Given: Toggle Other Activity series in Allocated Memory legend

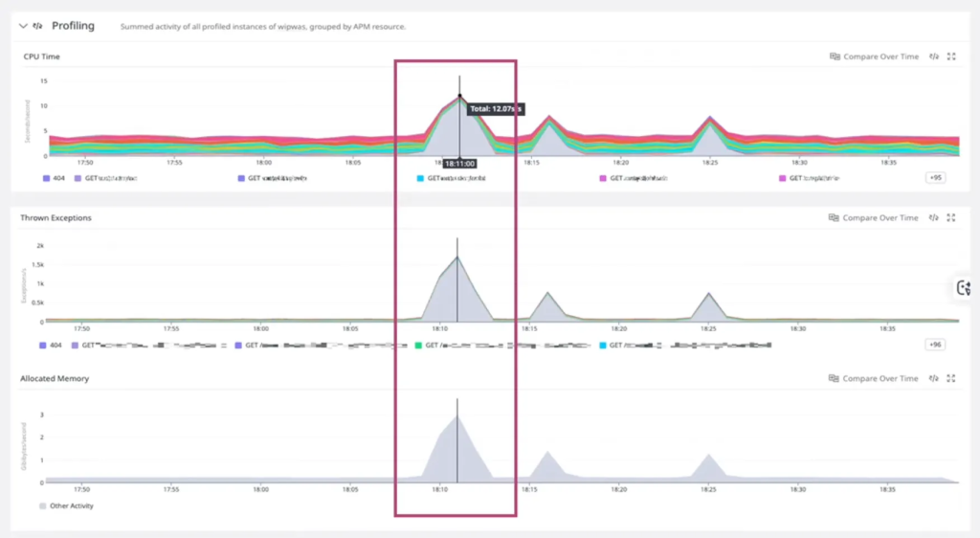Looking at the screenshot, I should pyautogui.click(x=67, y=505).
